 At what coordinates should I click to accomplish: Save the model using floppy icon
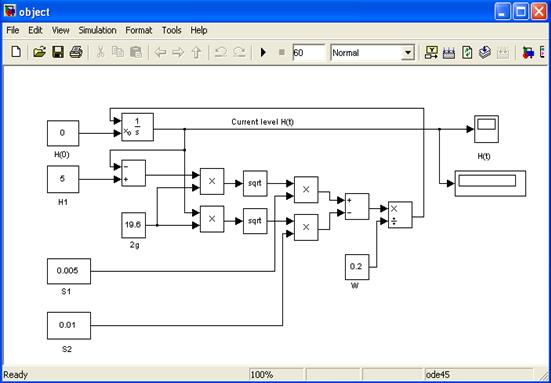(x=57, y=53)
